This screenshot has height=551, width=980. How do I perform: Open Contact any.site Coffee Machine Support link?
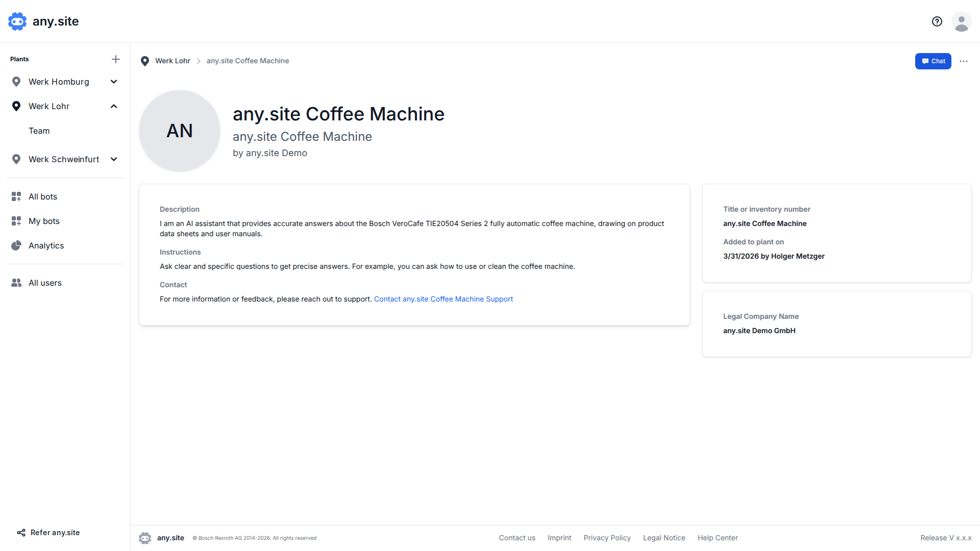(444, 299)
